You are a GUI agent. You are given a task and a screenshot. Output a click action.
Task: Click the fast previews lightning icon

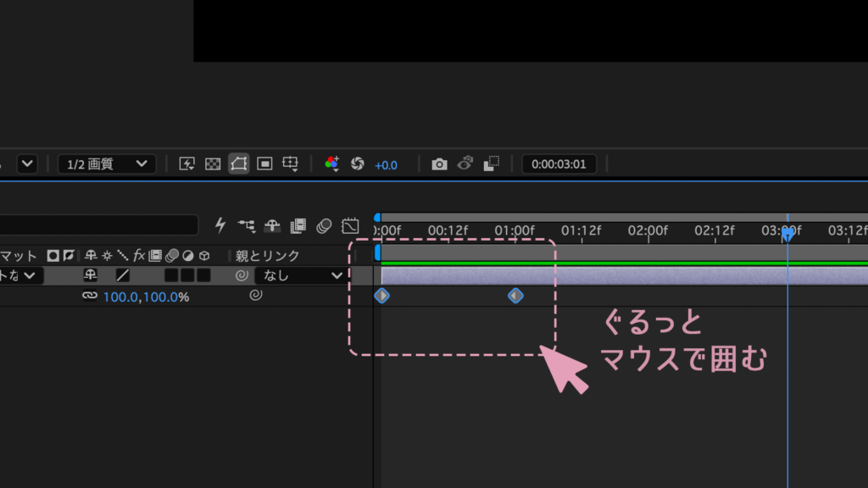click(x=186, y=164)
